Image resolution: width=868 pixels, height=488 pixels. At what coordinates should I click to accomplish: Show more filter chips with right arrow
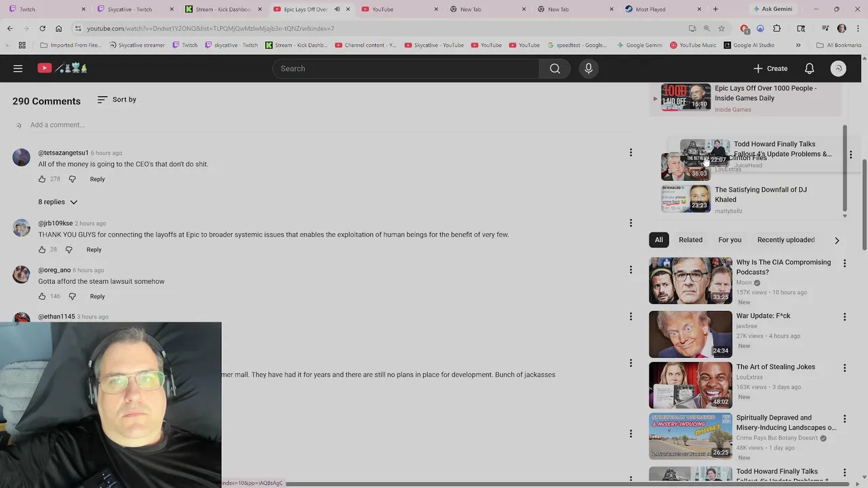tap(837, 240)
